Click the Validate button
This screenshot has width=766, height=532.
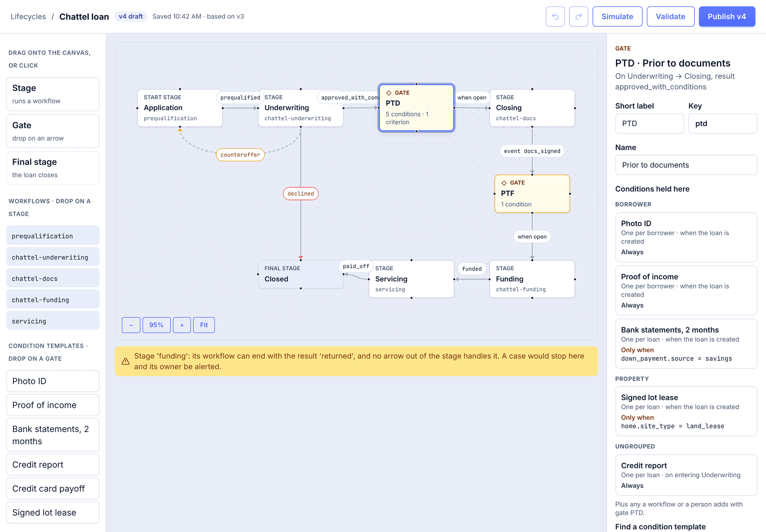point(670,16)
